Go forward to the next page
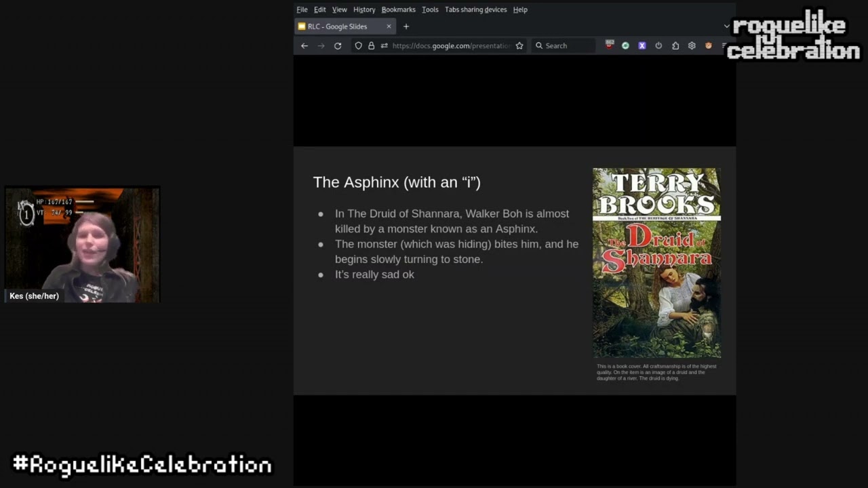 [321, 45]
